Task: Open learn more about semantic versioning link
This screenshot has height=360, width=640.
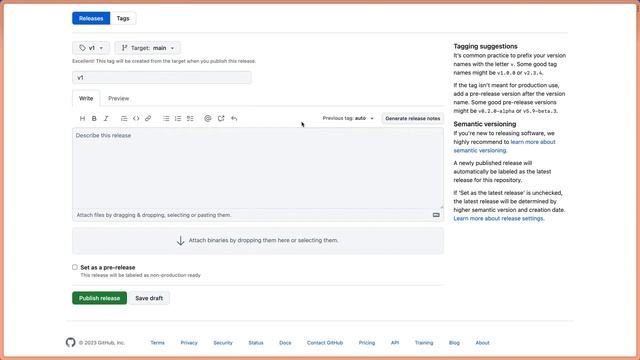Action: [x=504, y=146]
